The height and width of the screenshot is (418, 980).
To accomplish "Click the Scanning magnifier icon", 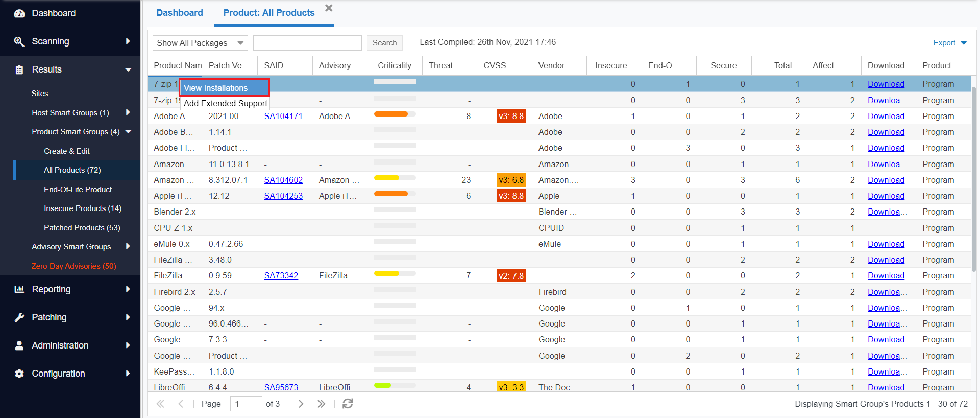I will [19, 41].
